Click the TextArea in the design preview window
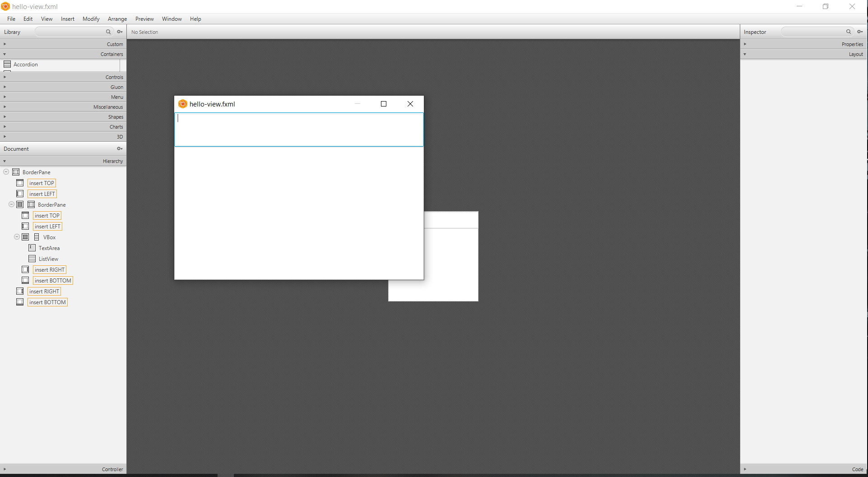 (x=299, y=130)
